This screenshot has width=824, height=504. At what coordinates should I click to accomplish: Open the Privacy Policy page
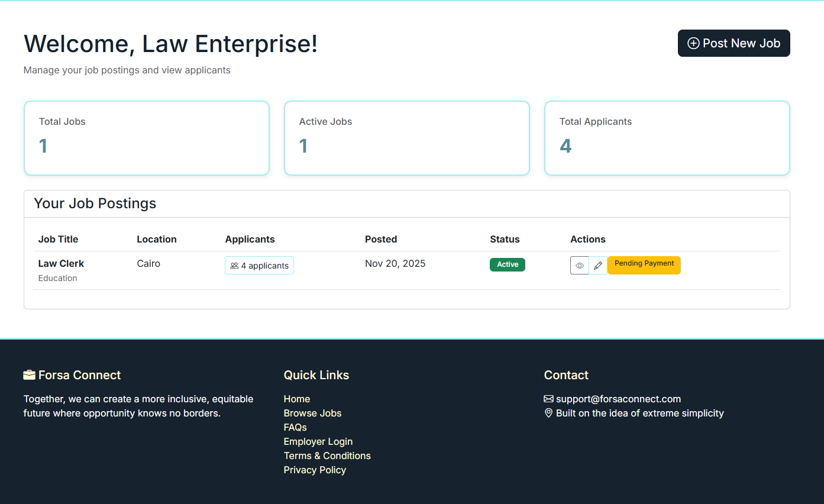315,470
